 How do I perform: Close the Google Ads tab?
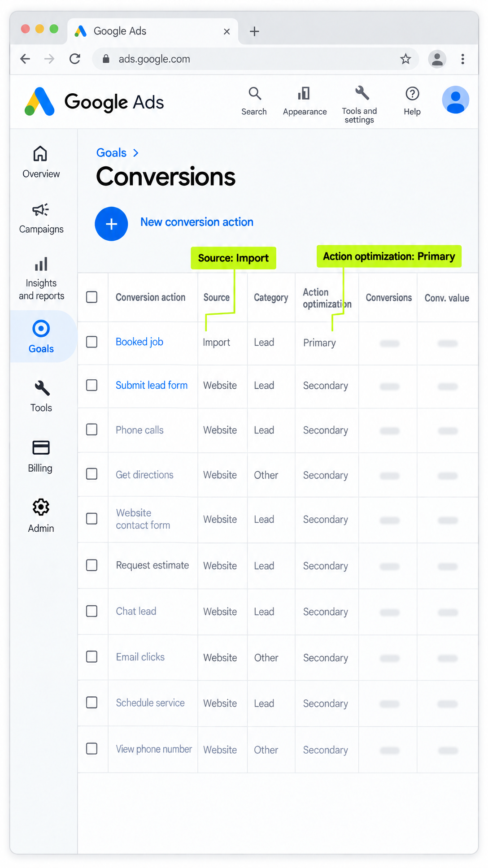point(227,31)
